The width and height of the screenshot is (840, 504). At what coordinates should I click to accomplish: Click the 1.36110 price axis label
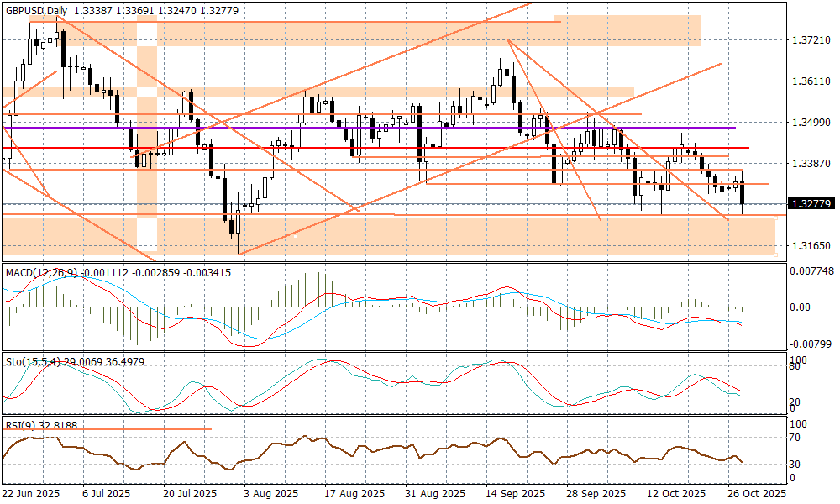click(811, 81)
